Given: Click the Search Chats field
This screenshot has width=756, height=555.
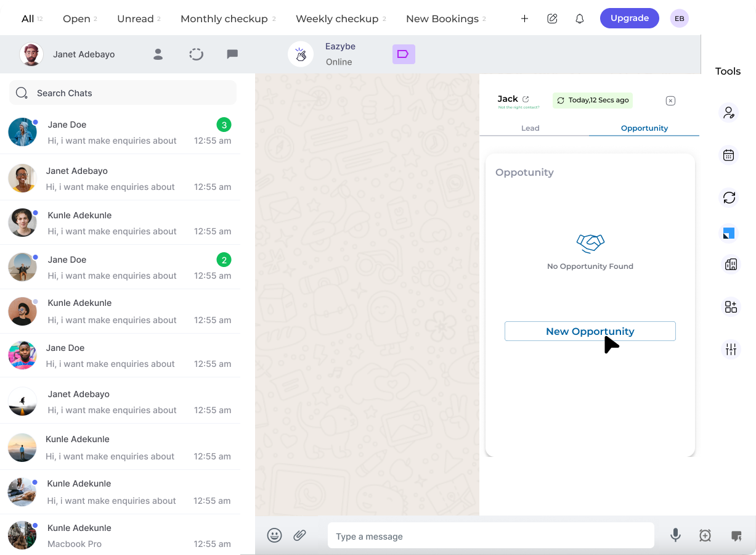Looking at the screenshot, I should [122, 92].
